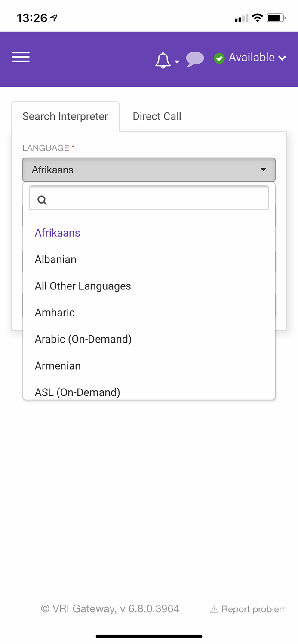Open the chat bubble icon
The width and height of the screenshot is (298, 644).
tap(195, 59)
